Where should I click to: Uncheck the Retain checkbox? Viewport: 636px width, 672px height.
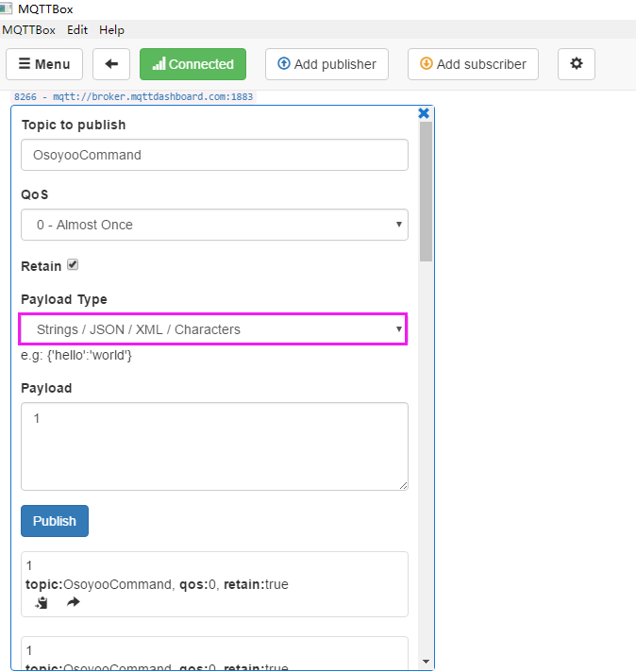(x=73, y=265)
